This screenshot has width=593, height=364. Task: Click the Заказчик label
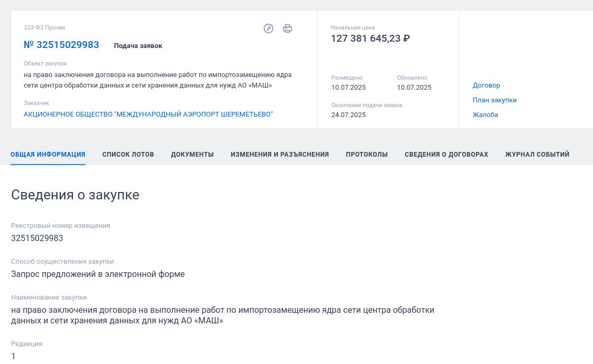36,103
